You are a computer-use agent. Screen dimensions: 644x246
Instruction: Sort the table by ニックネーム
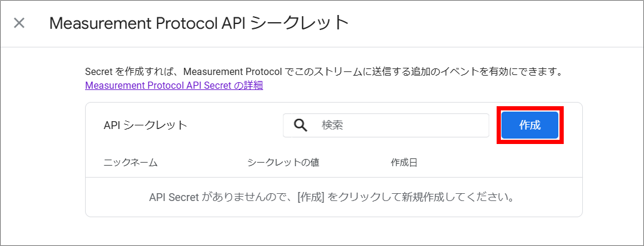click(x=131, y=163)
